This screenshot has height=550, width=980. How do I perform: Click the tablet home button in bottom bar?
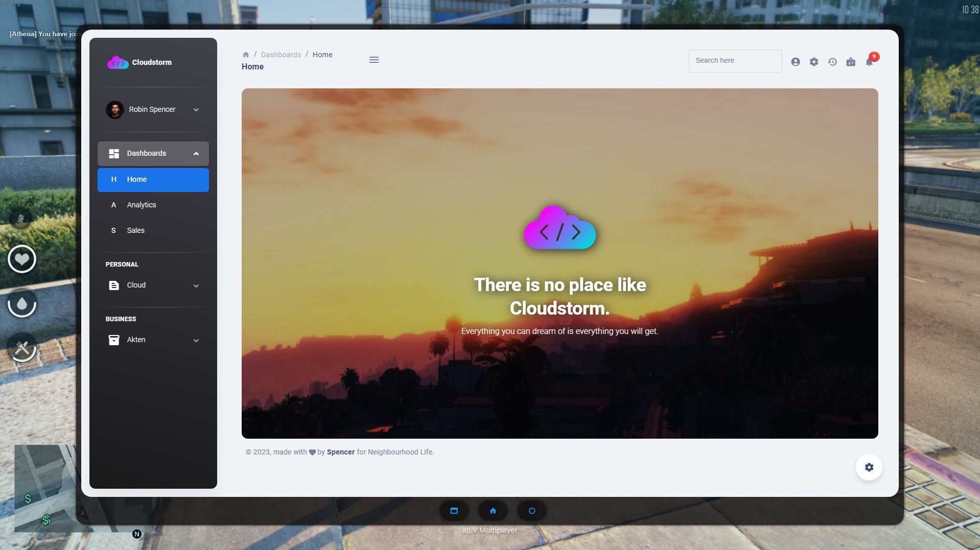coord(493,511)
